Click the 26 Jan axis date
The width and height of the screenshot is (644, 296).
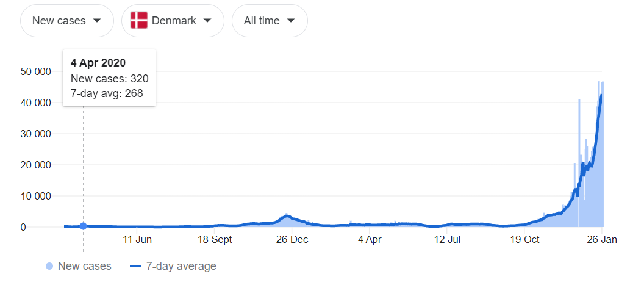pyautogui.click(x=601, y=240)
